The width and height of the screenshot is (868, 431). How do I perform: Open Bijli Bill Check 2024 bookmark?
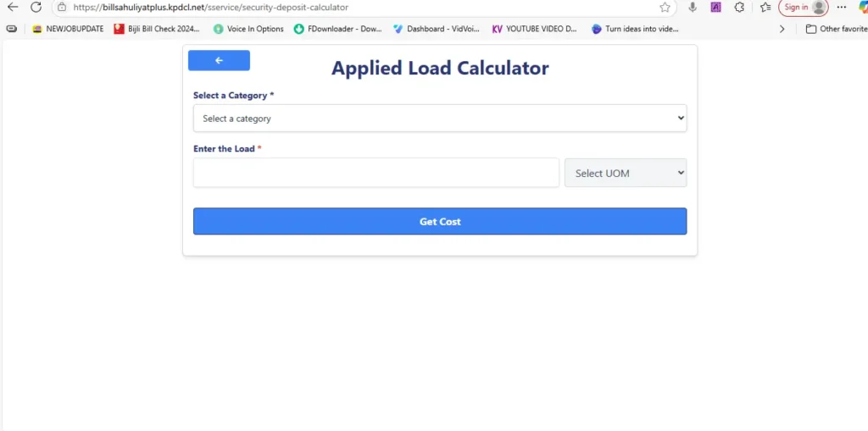pos(157,29)
